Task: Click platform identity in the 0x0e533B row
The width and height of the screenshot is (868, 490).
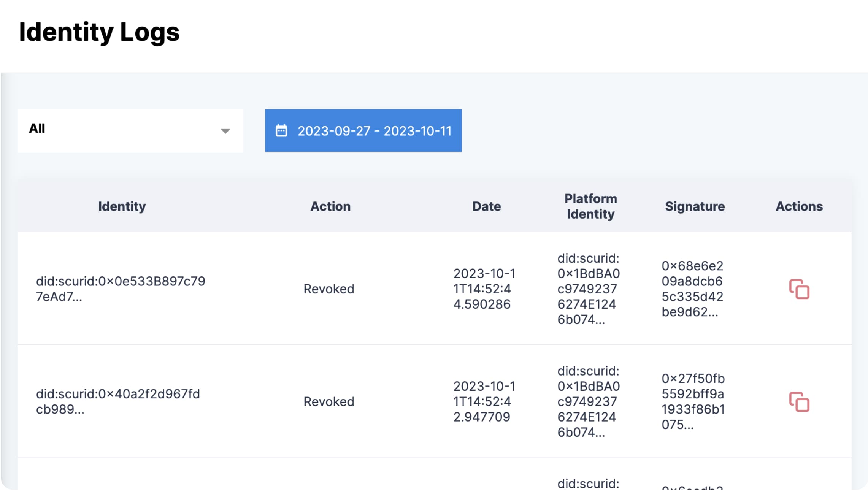Action: tap(589, 289)
